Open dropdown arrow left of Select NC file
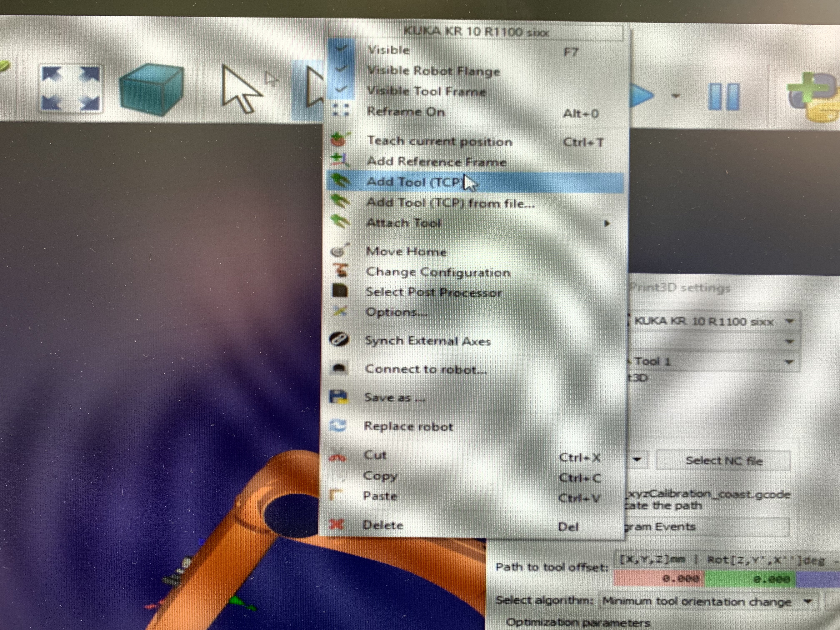Screen dimensions: 840x630 point(637,460)
